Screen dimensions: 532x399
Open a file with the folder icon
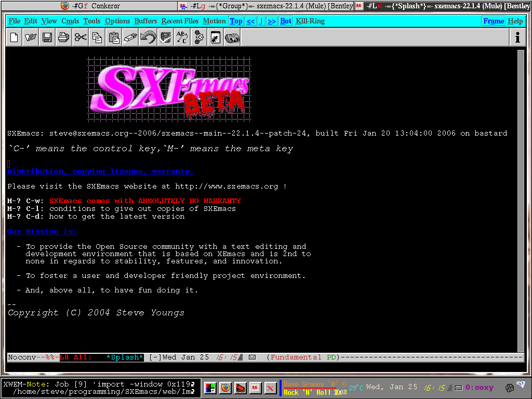pyautogui.click(x=31, y=37)
